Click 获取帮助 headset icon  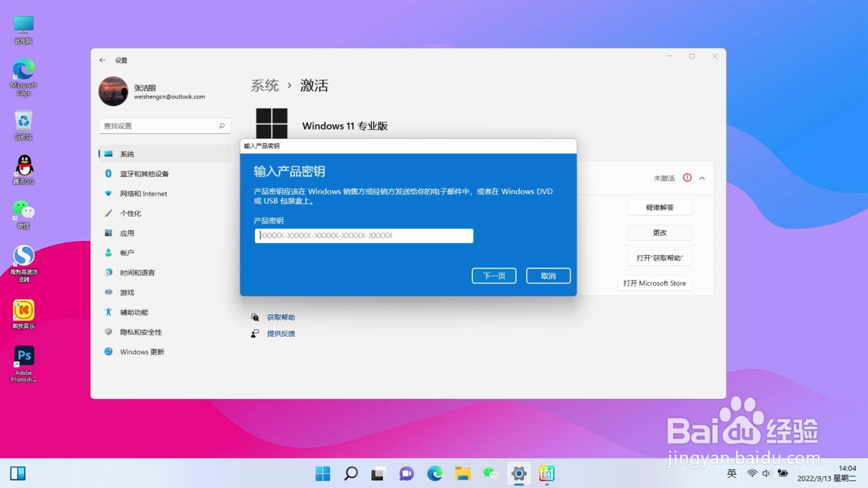pos(255,317)
